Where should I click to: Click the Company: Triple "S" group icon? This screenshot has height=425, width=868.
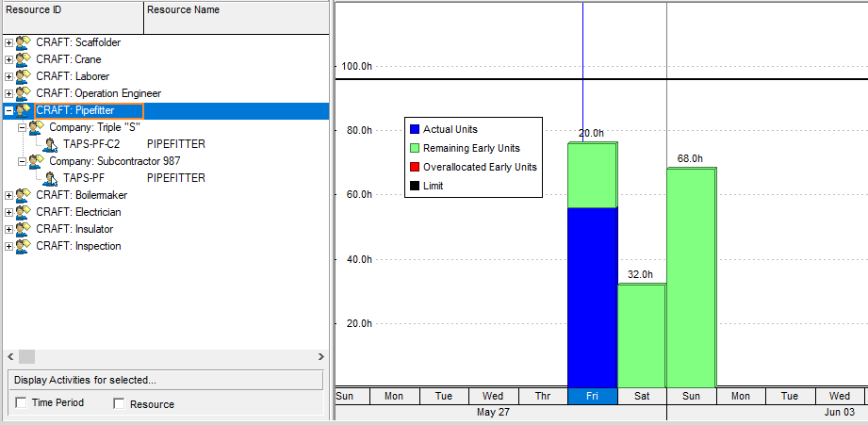(x=37, y=127)
